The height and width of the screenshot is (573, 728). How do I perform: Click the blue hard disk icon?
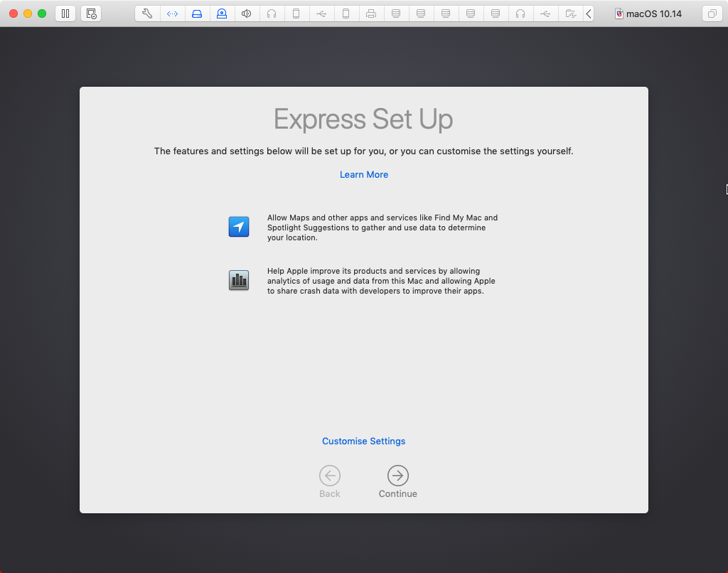tap(197, 13)
